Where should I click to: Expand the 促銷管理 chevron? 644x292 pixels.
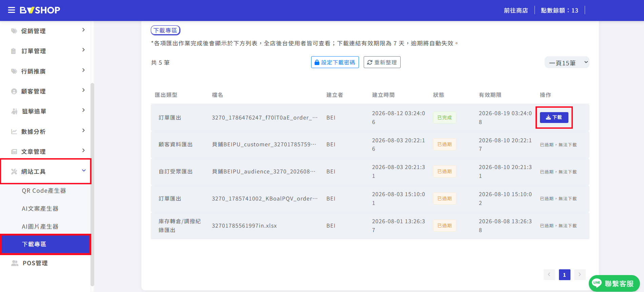[83, 30]
